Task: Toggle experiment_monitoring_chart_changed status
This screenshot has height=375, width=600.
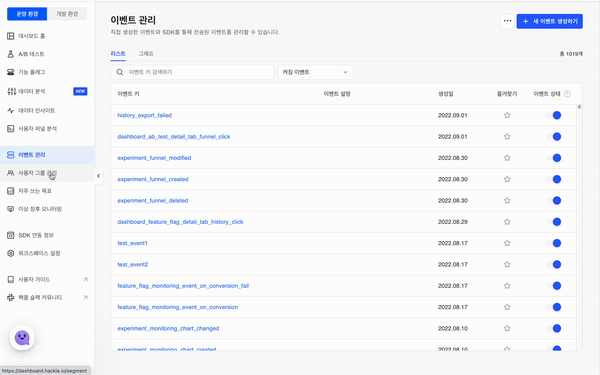Action: coord(554,328)
